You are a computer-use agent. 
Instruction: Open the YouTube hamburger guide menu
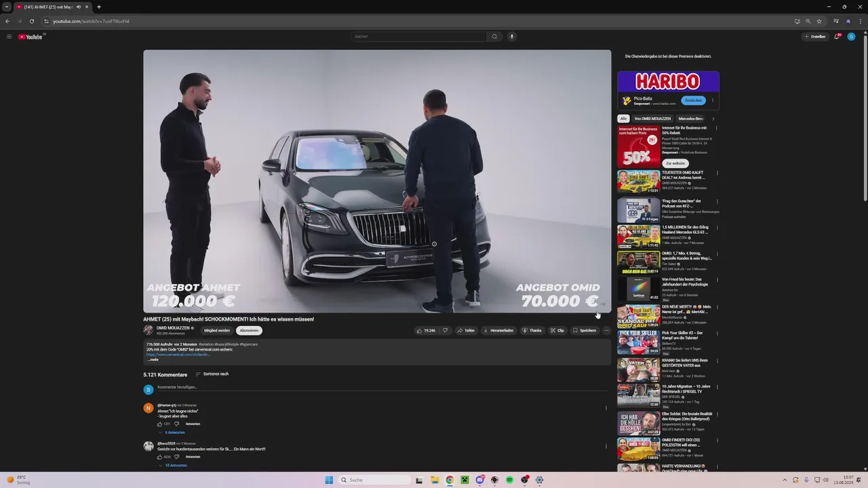coord(9,37)
